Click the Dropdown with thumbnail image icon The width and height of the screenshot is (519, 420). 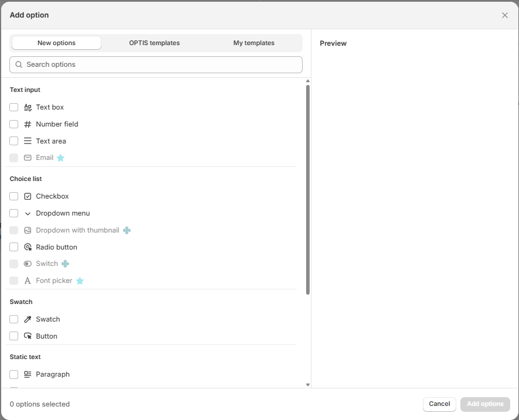click(x=28, y=231)
